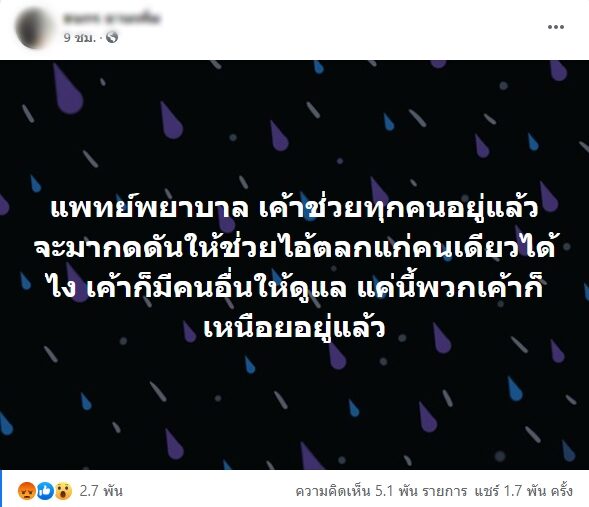
Task: Open comments via 'ความคิดเห็น 5.1 พัน รายการ'
Action: (x=381, y=491)
